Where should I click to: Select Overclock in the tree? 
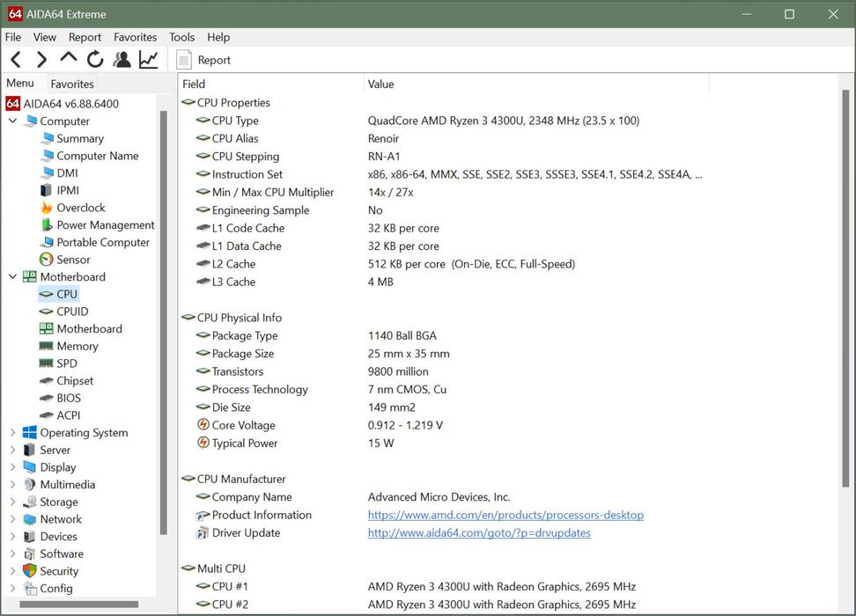coord(80,208)
